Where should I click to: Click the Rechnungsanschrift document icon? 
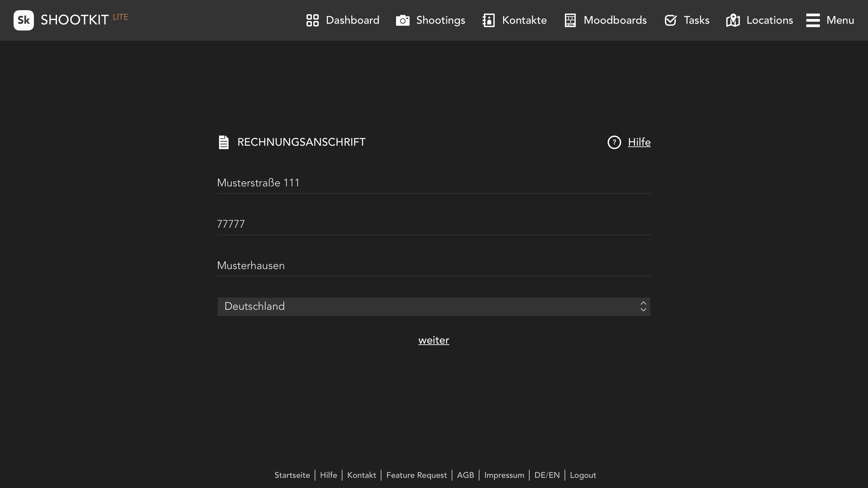click(225, 142)
